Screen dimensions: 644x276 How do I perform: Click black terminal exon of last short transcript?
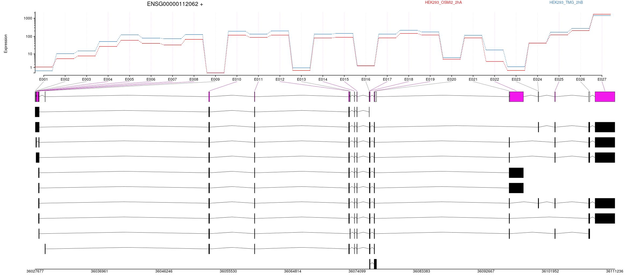[375, 264]
